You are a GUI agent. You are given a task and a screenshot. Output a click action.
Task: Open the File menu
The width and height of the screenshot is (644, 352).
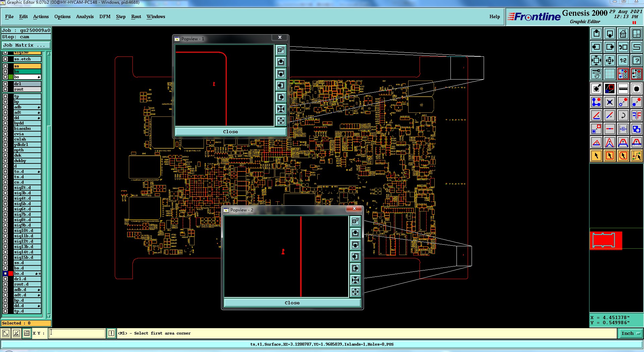[9, 16]
